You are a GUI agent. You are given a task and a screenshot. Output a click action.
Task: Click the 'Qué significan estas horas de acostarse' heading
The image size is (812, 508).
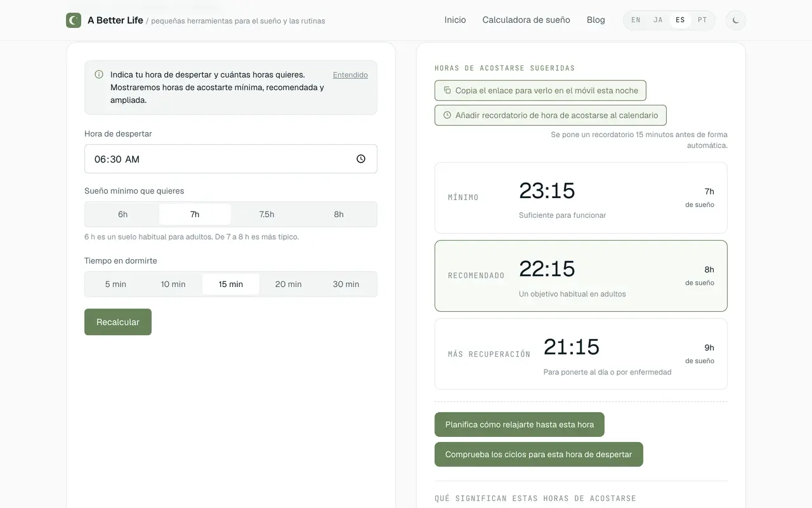pyautogui.click(x=535, y=498)
